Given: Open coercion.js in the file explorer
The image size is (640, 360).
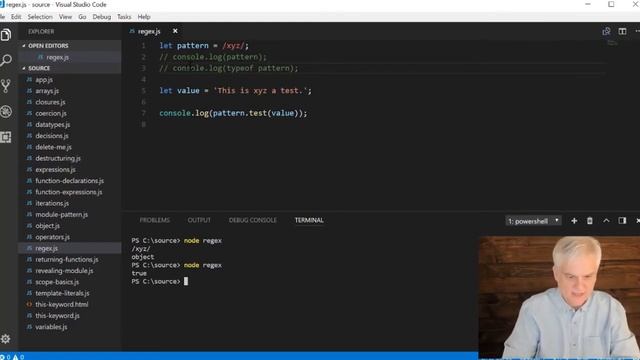Looking at the screenshot, I should click(51, 113).
